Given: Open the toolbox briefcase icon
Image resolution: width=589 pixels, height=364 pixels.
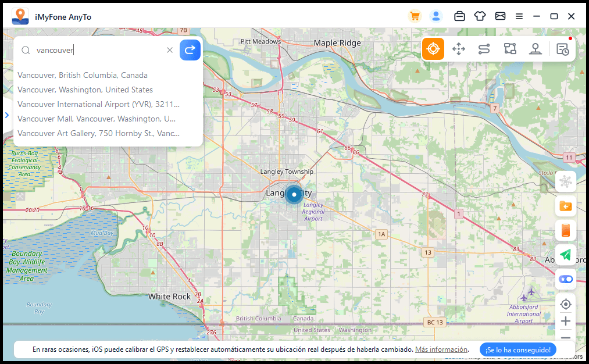Looking at the screenshot, I should 459,16.
